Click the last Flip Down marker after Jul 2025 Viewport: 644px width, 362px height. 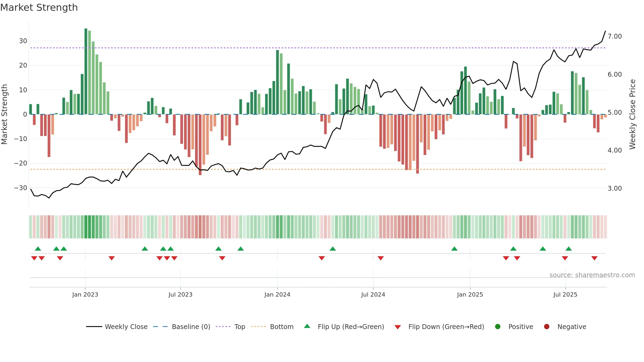(594, 258)
